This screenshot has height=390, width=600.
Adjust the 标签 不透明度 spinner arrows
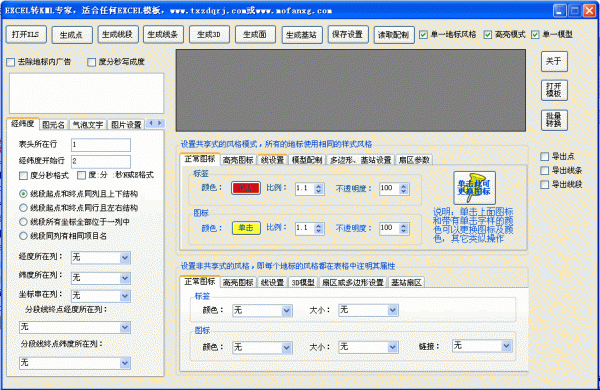(403, 188)
